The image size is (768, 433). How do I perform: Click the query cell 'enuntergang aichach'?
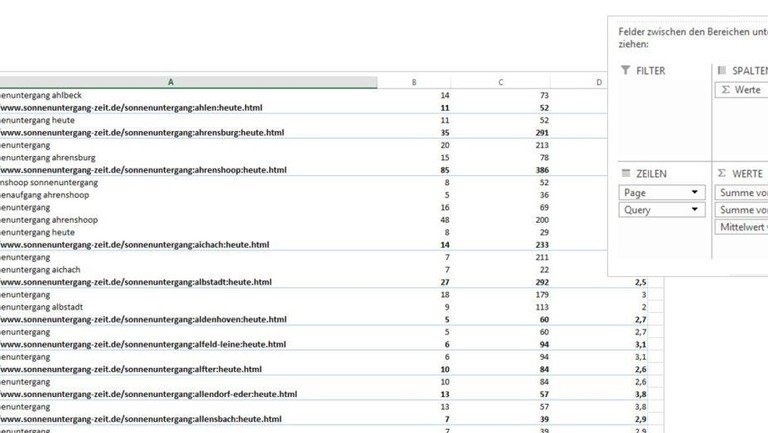[x=40, y=270]
